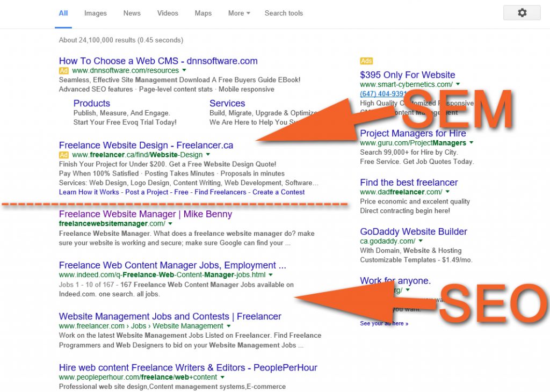Screen dimensions: 550x392
Task: Expand arrow beside peopleperhour.com URL
Action: click(x=222, y=378)
